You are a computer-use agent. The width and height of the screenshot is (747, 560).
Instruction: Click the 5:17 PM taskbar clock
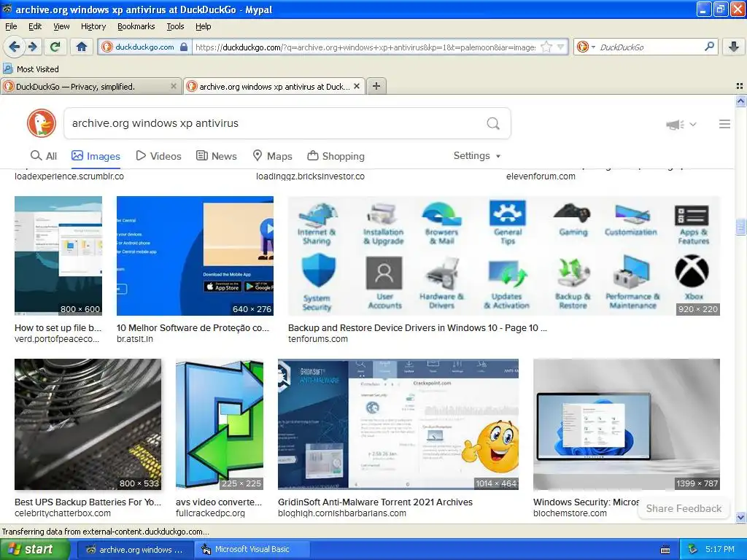coord(720,550)
